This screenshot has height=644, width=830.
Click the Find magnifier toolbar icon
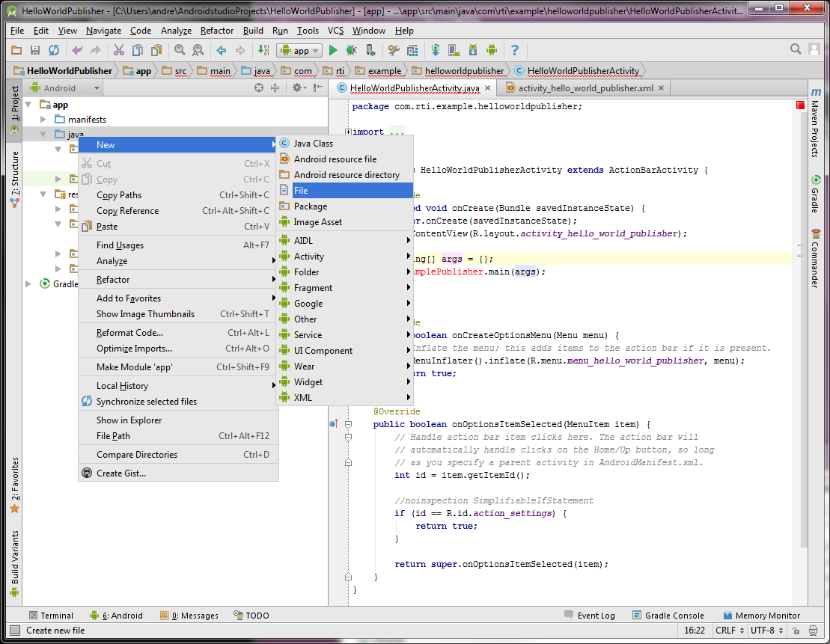point(180,50)
